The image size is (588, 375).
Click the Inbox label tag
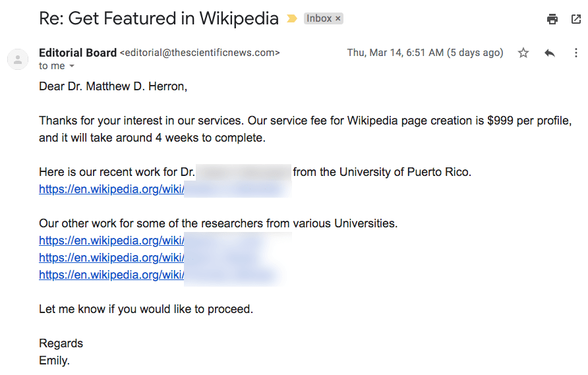(319, 19)
